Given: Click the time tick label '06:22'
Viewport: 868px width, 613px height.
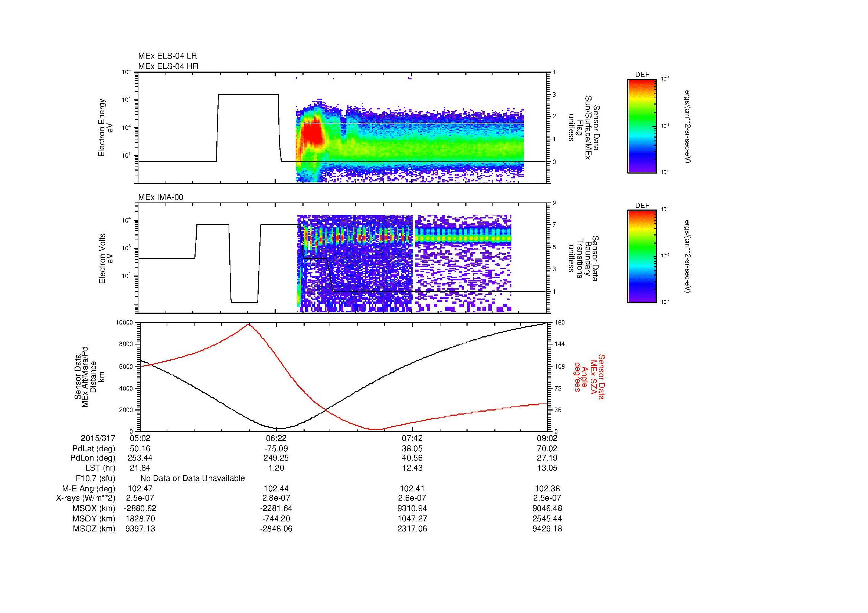Looking at the screenshot, I should [x=276, y=438].
